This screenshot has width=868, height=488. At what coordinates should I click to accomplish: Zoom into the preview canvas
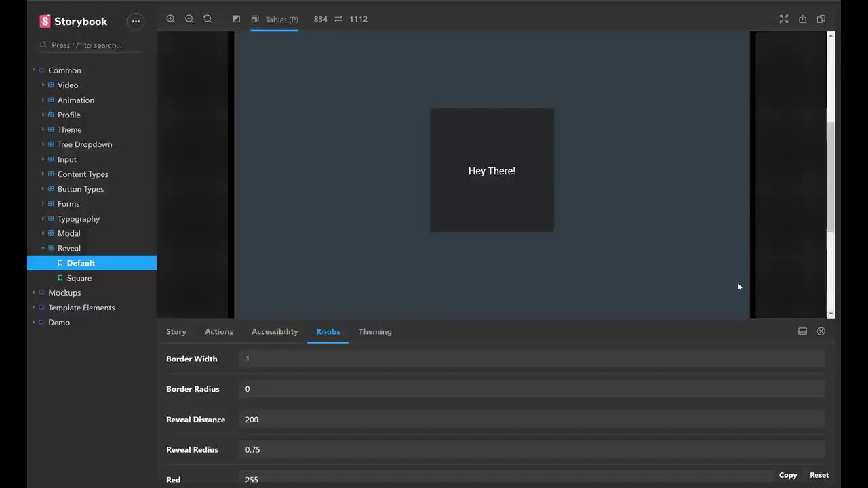[x=171, y=19]
